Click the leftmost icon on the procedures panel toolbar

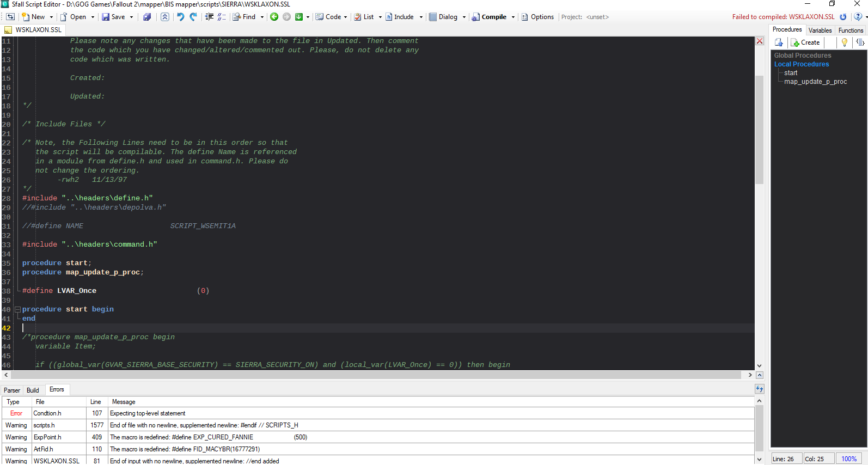[779, 42]
